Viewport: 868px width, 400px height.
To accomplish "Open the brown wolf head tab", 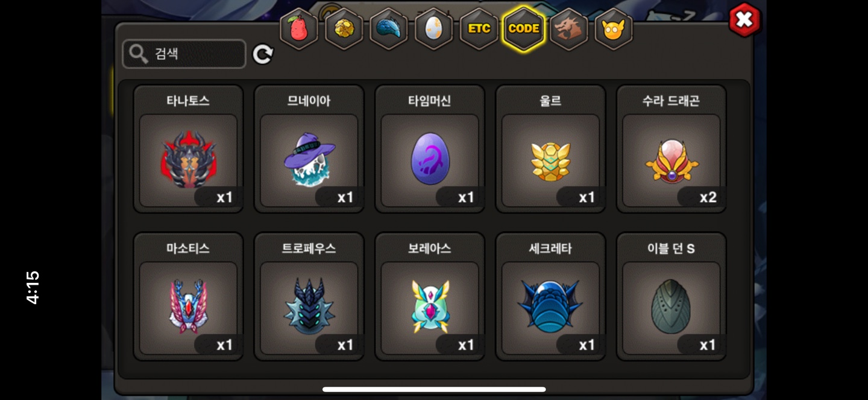I will 569,28.
